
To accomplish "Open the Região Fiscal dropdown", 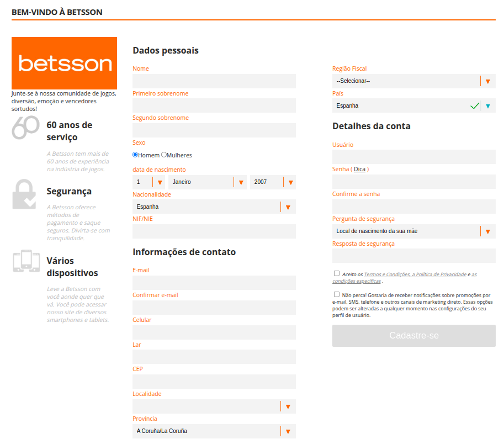I will coord(487,81).
